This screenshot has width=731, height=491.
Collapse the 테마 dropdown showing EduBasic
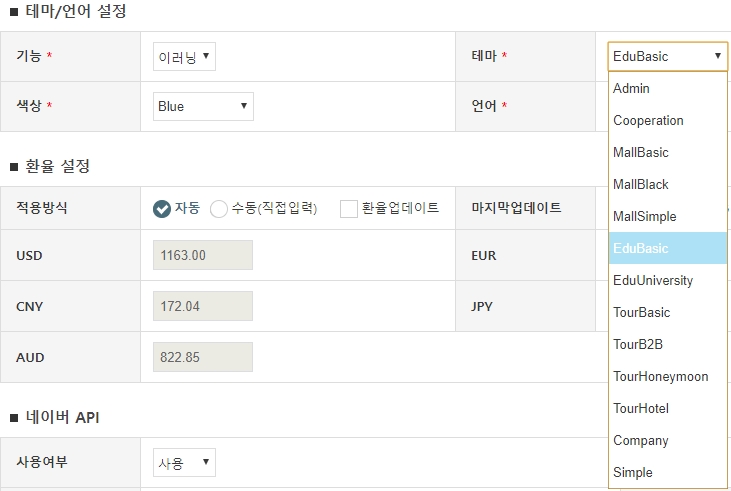coord(668,56)
